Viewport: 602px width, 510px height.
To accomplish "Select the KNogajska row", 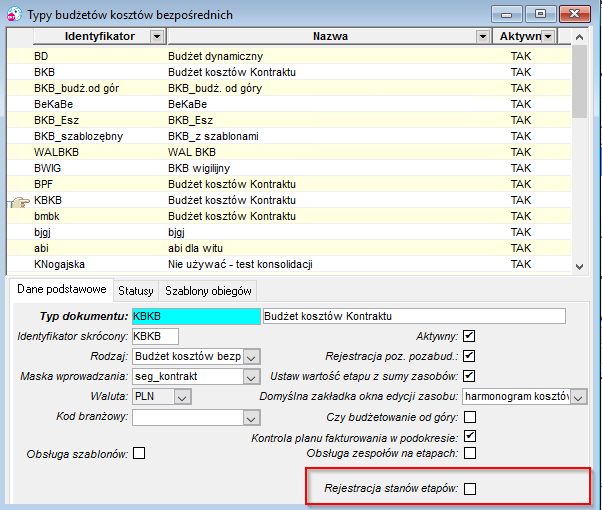I will tap(289, 264).
